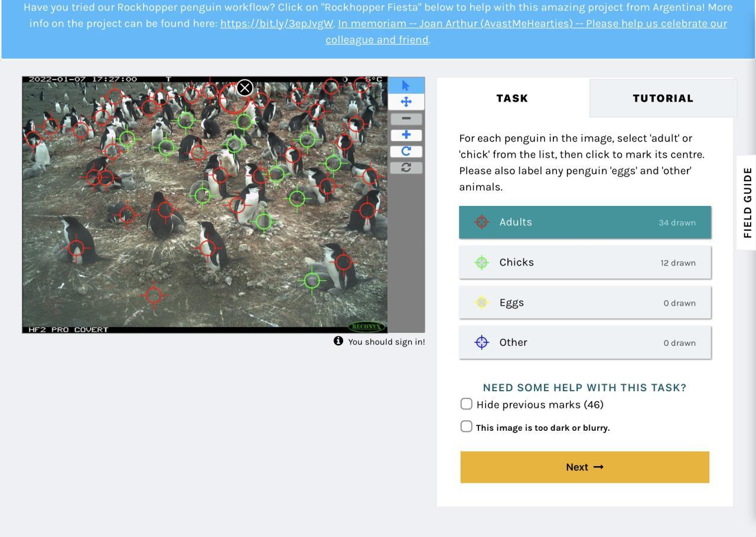Click the info icon beside sign-in notice
Viewport: 756px width, 537px height.
tap(338, 341)
